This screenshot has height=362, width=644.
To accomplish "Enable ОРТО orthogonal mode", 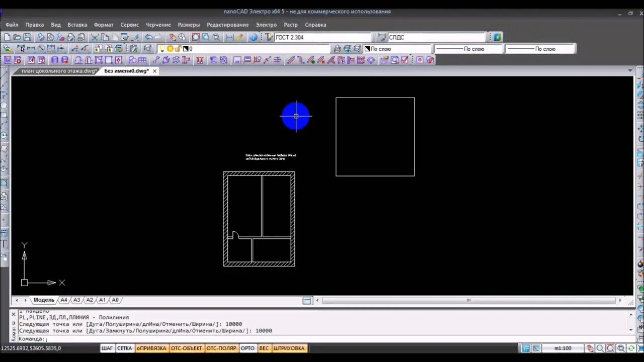I will tap(248, 348).
